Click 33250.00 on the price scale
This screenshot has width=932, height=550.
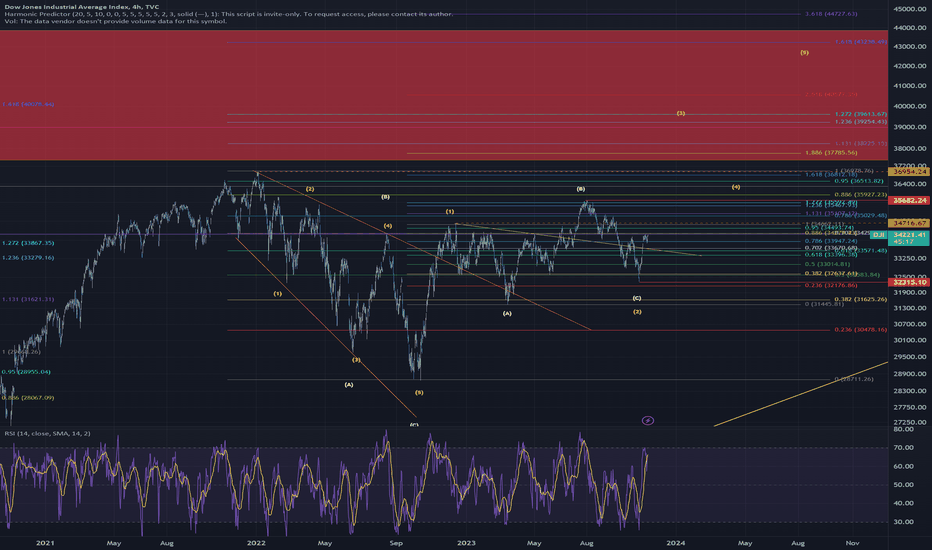(910, 259)
